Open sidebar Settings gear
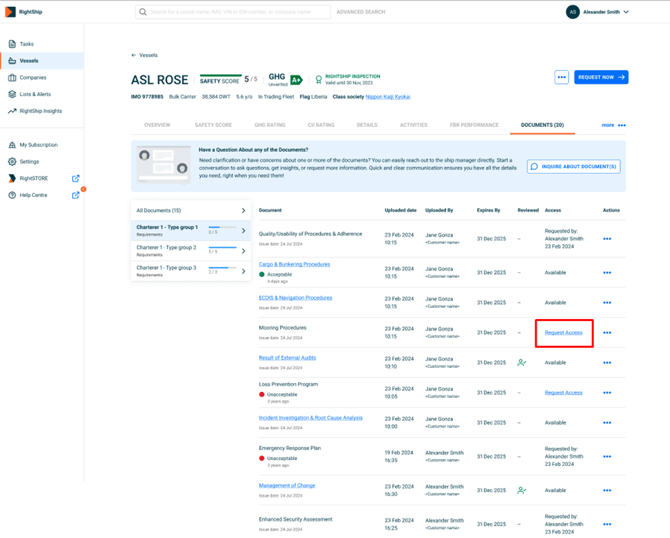This screenshot has width=670, height=538. click(x=12, y=161)
